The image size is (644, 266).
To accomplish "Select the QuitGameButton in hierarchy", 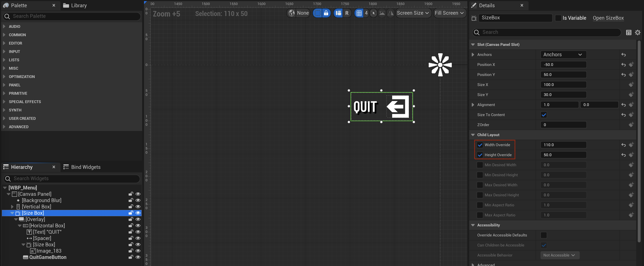I will coord(48,257).
